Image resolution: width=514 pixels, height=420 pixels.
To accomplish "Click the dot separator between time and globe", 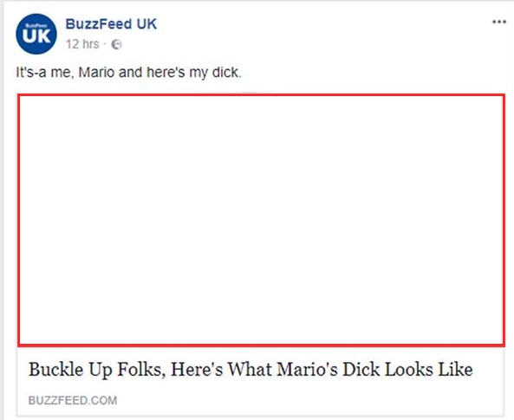I will click(x=105, y=44).
